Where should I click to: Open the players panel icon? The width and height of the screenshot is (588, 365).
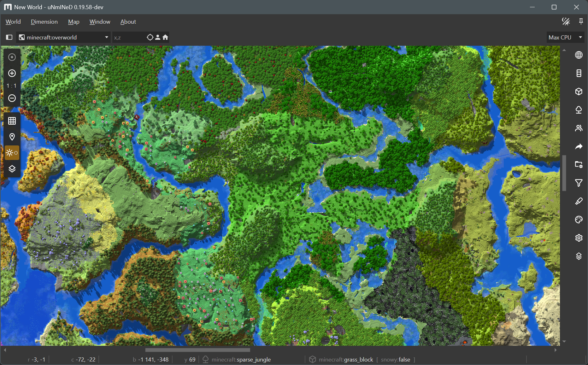(579, 128)
